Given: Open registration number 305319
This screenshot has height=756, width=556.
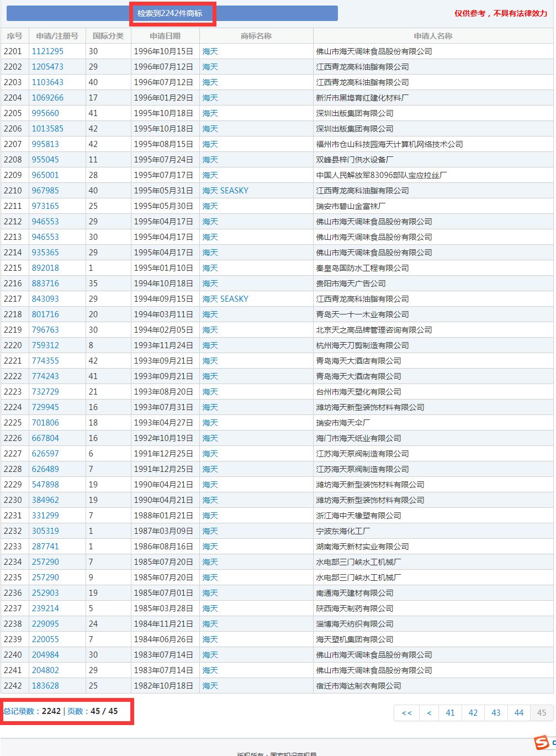Looking at the screenshot, I should (45, 531).
